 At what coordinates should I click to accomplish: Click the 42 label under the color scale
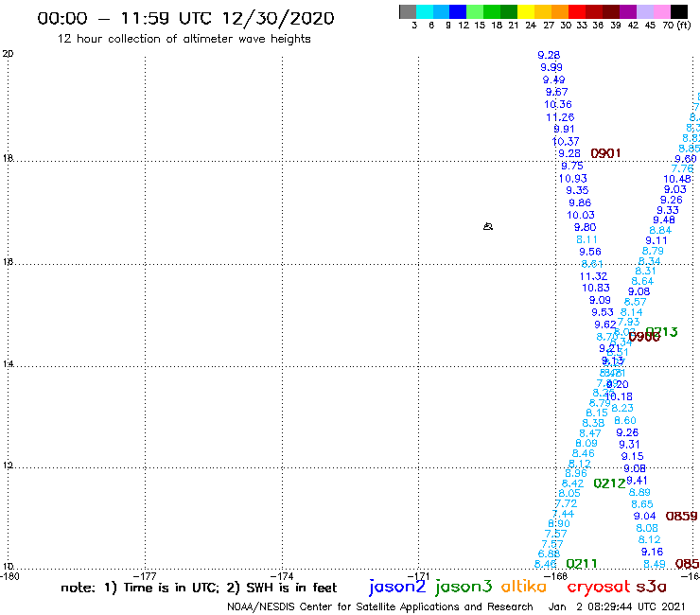[633, 26]
